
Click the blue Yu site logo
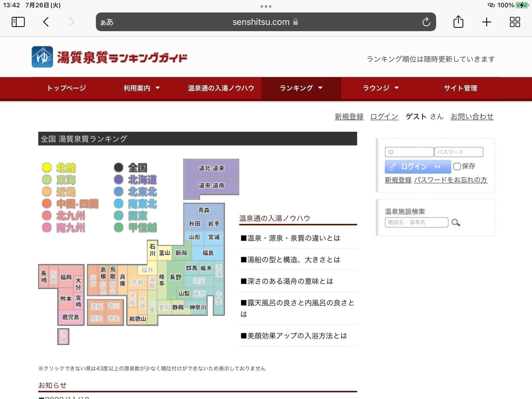click(42, 57)
